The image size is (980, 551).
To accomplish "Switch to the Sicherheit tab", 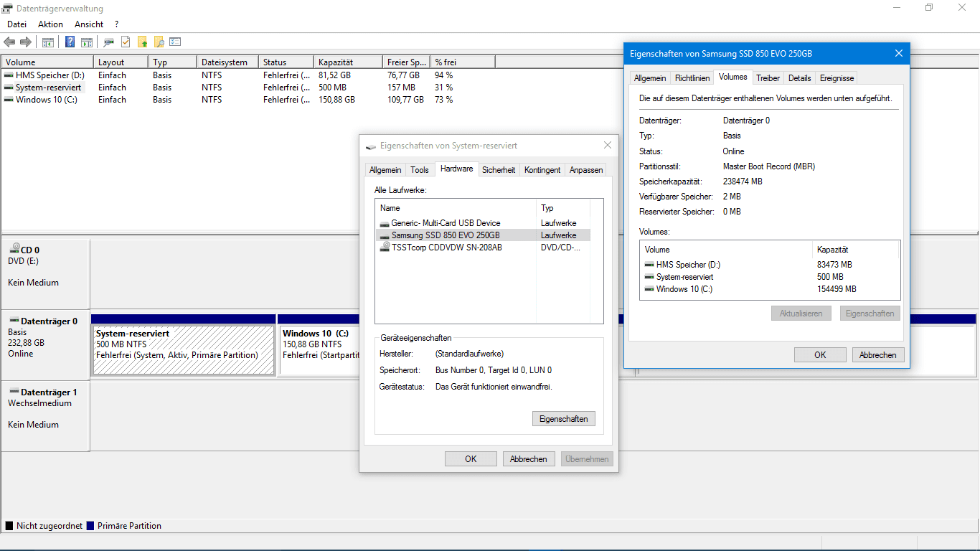I will (499, 170).
